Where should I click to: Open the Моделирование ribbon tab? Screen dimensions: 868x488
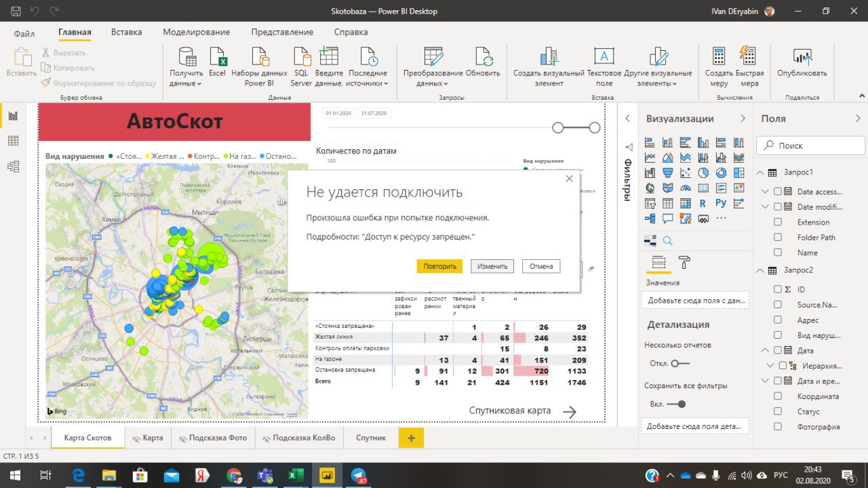197,32
